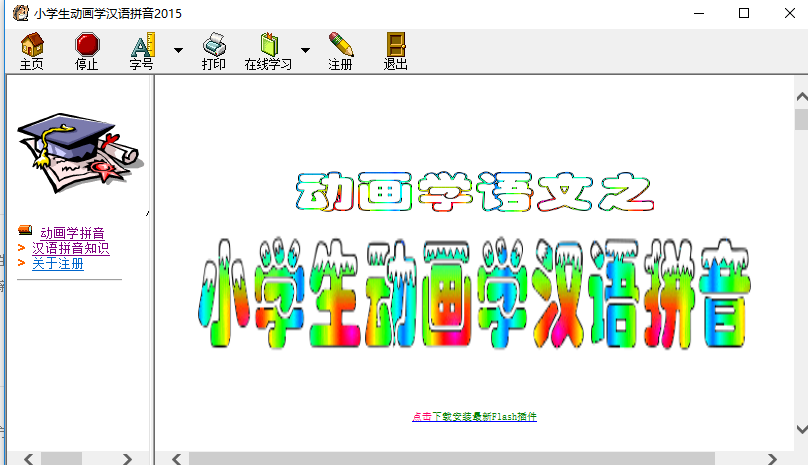Open the 关于注册 link
The height and width of the screenshot is (465, 808).
58,264
